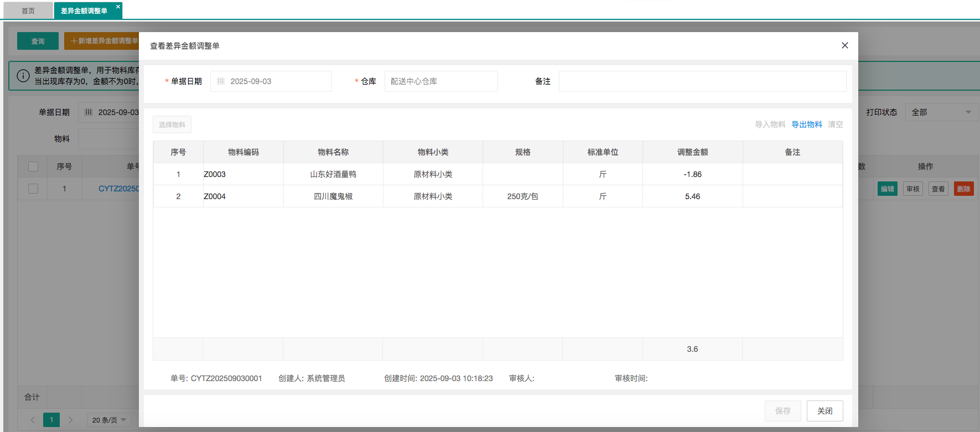Open the 打印状态 dropdown showing 全部
980x432 pixels.
[941, 112]
